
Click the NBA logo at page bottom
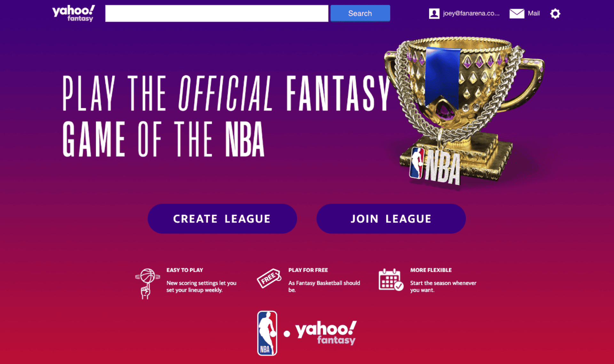tap(267, 333)
